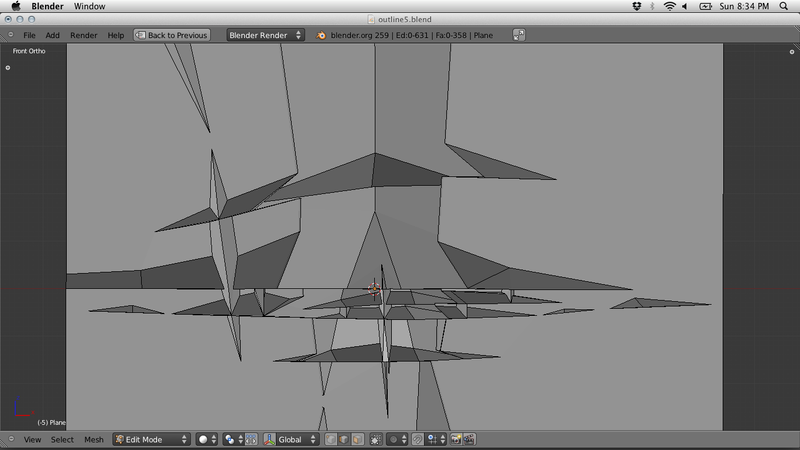Open the proportional editing dropdown
This screenshot has height=450, width=800.
pos(398,439)
